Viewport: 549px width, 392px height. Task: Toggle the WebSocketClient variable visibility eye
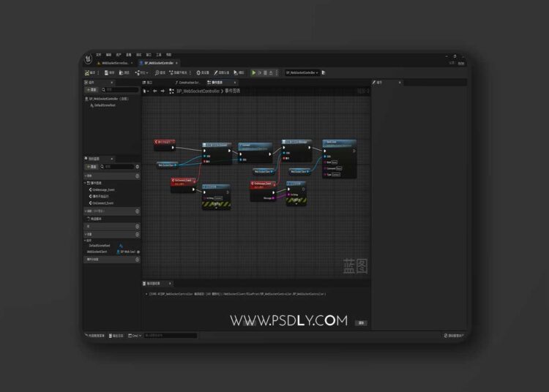[138, 252]
